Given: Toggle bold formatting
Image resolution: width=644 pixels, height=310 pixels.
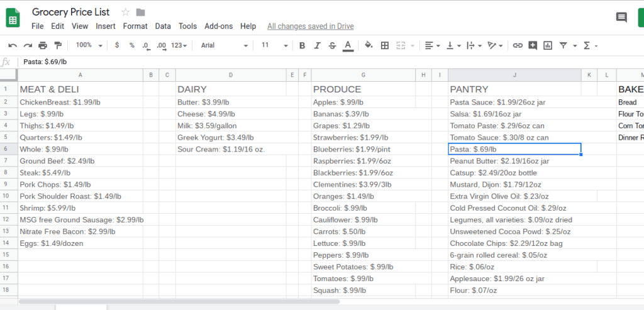Looking at the screenshot, I should [x=302, y=45].
